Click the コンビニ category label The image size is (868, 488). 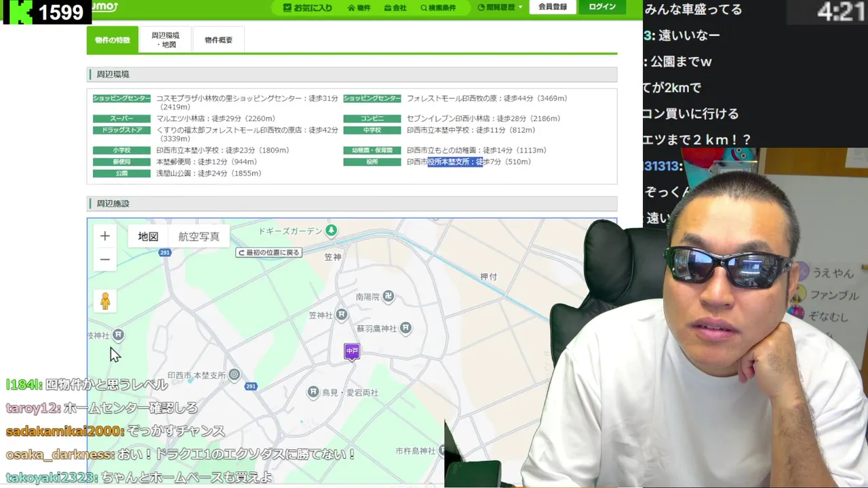(x=372, y=119)
